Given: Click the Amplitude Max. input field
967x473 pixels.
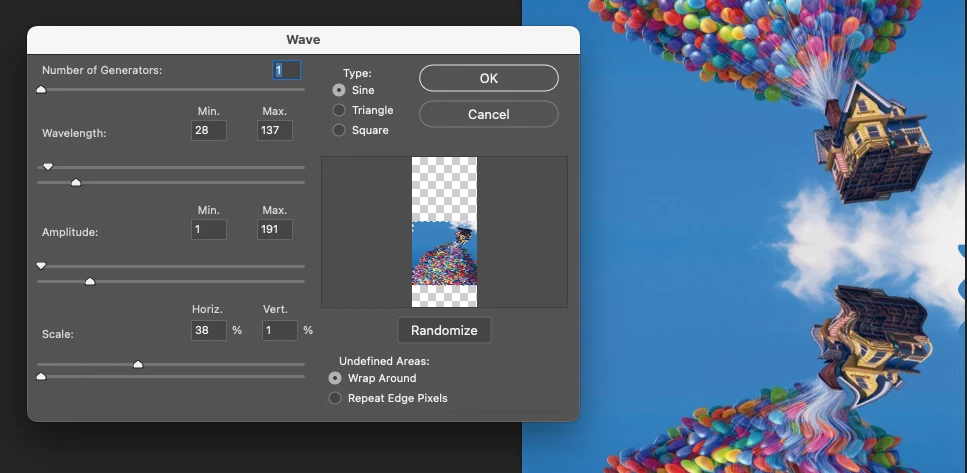Looking at the screenshot, I should [x=274, y=229].
